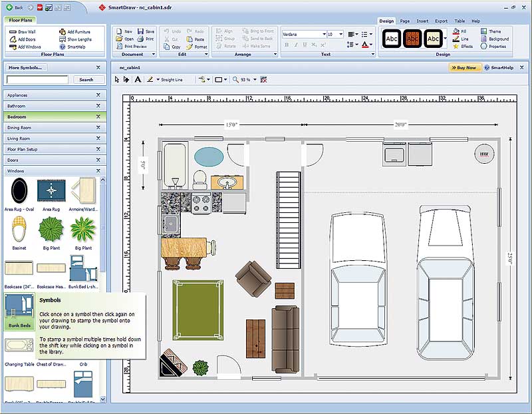Open the rectangle shape dropdown above canvas

(x=225, y=79)
